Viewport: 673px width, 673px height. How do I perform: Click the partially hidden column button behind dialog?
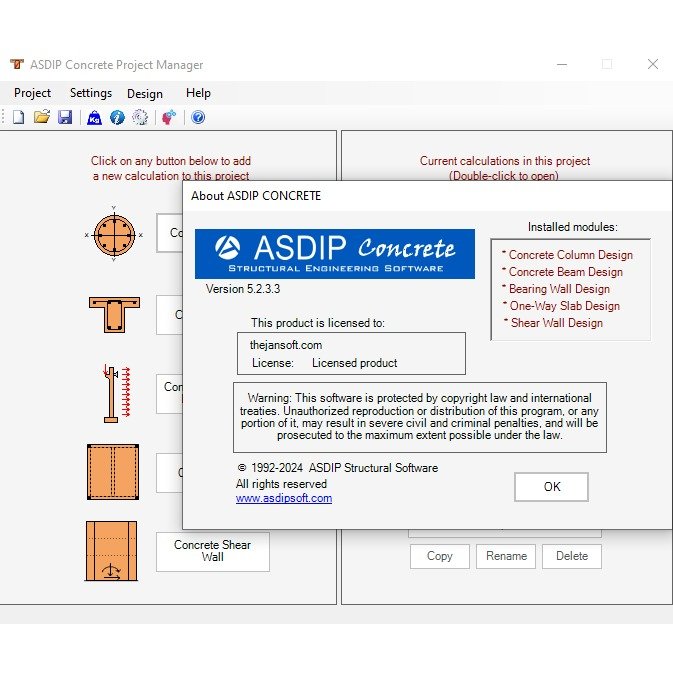(x=170, y=233)
